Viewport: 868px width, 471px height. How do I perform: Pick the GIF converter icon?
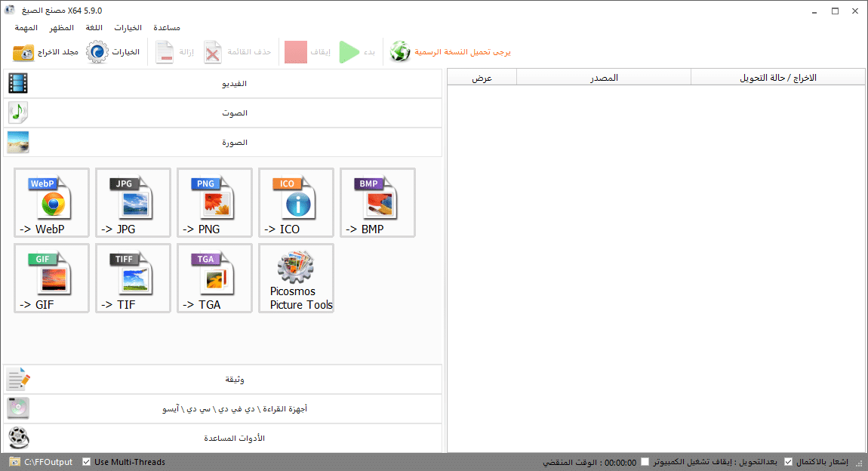coord(51,278)
